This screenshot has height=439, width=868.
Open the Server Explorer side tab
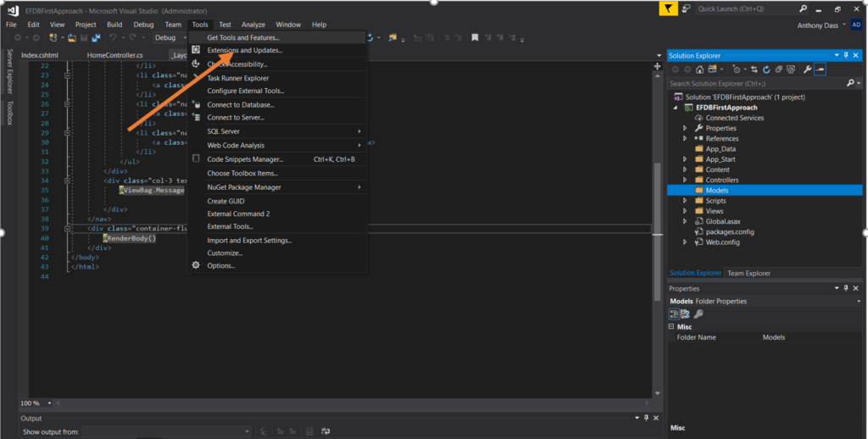[9, 71]
